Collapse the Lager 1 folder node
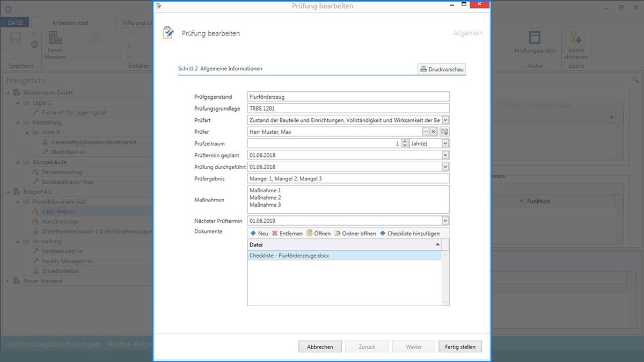The image size is (644, 362). [x=18, y=103]
